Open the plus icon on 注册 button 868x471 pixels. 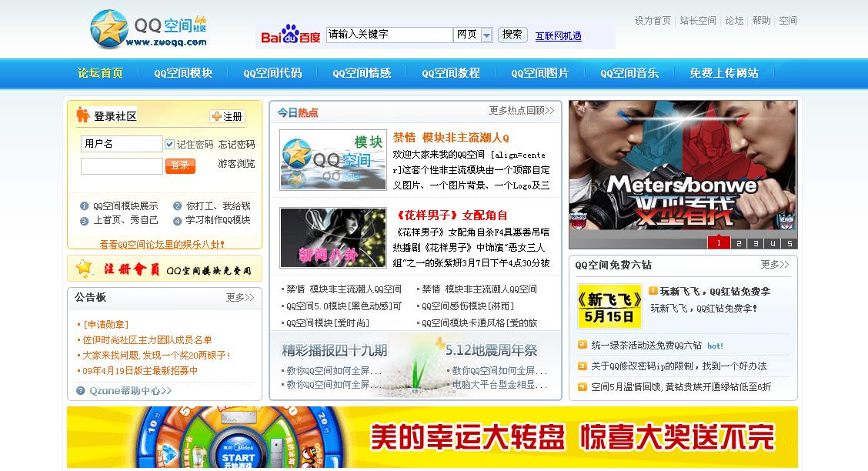(216, 116)
